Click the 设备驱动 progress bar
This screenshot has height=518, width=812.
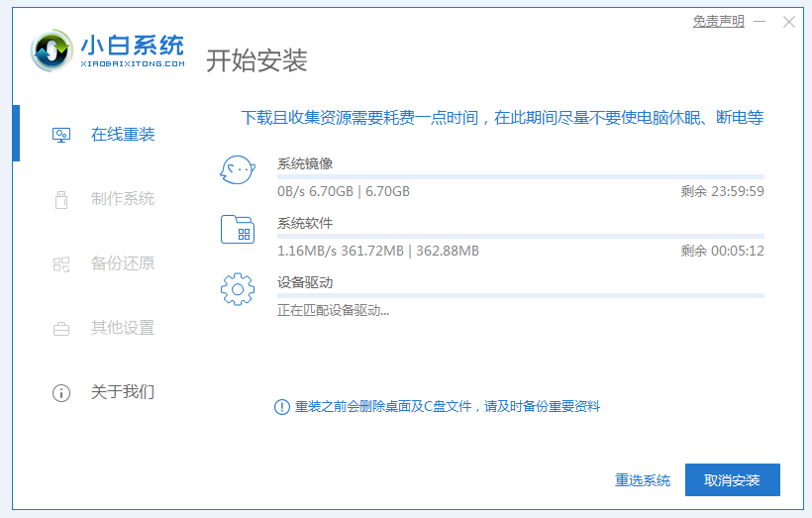520,295
